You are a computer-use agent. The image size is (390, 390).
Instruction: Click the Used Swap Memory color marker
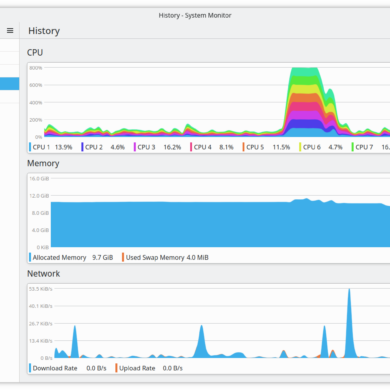click(x=123, y=257)
